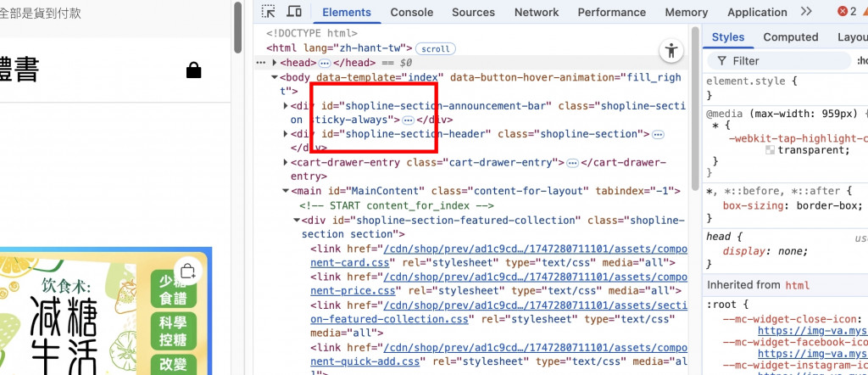Viewport: 868px width, 375px height.
Task: Collapse the body element node
Action: 274,77
